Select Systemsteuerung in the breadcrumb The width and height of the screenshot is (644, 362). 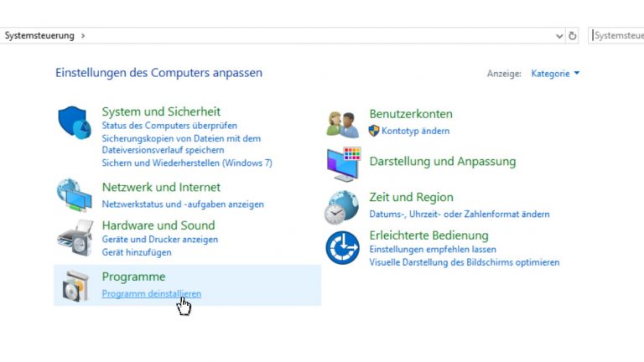pos(39,36)
